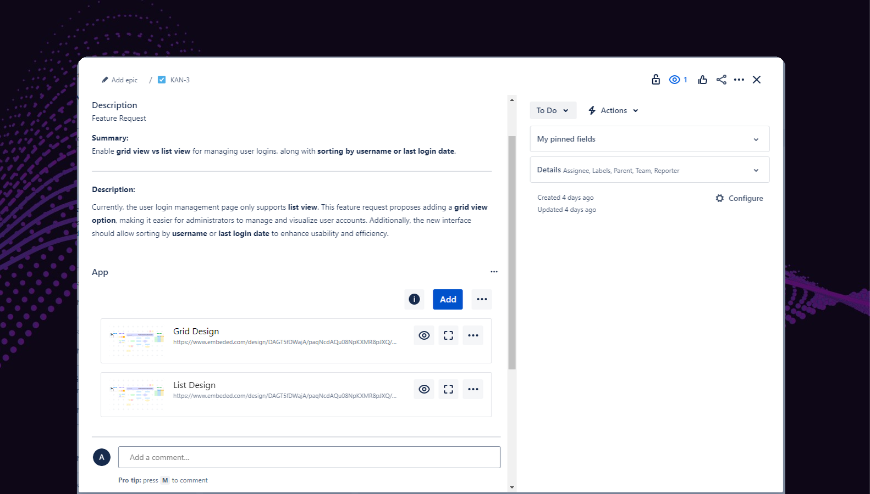Click the vertical scrollbar thumb

click(512, 253)
